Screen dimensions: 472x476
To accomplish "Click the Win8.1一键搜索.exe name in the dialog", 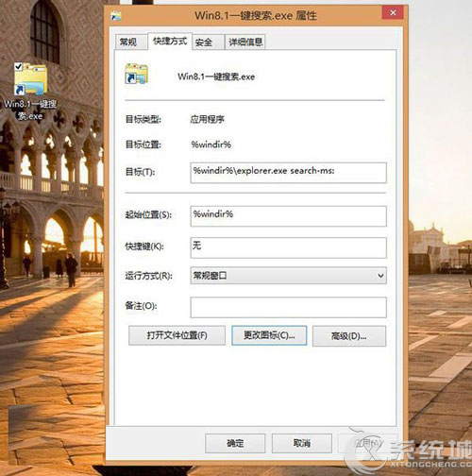I will point(216,76).
